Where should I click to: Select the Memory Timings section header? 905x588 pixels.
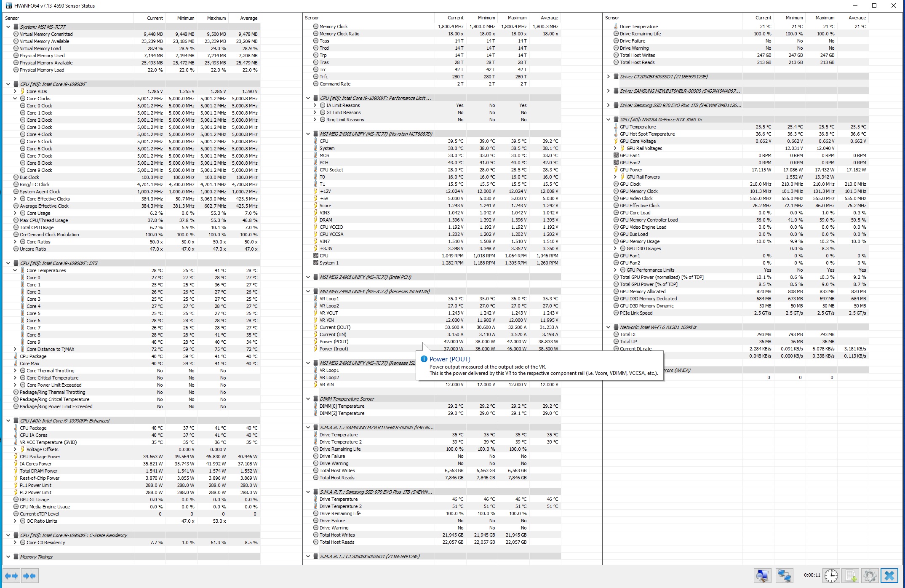131,557
